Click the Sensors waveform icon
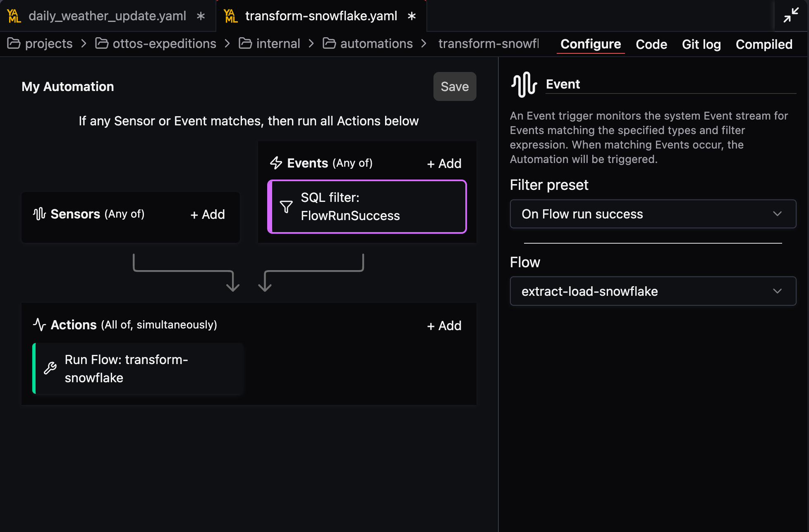Viewport: 809px width, 532px height. pyautogui.click(x=39, y=214)
